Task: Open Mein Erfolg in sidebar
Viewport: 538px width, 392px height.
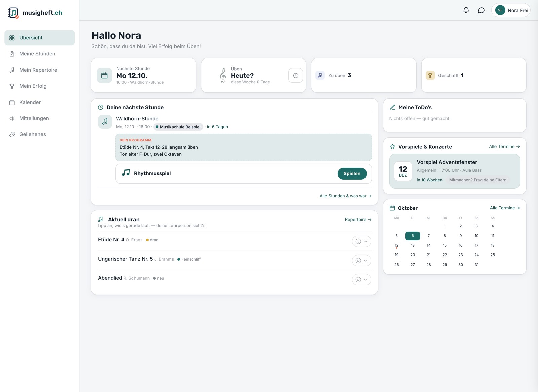Action: tap(40, 86)
